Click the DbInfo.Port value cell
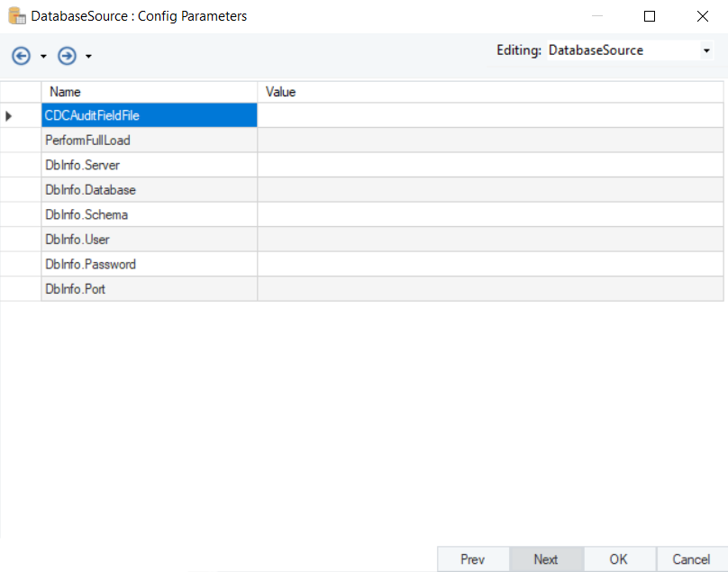The width and height of the screenshot is (728, 572). (x=490, y=289)
